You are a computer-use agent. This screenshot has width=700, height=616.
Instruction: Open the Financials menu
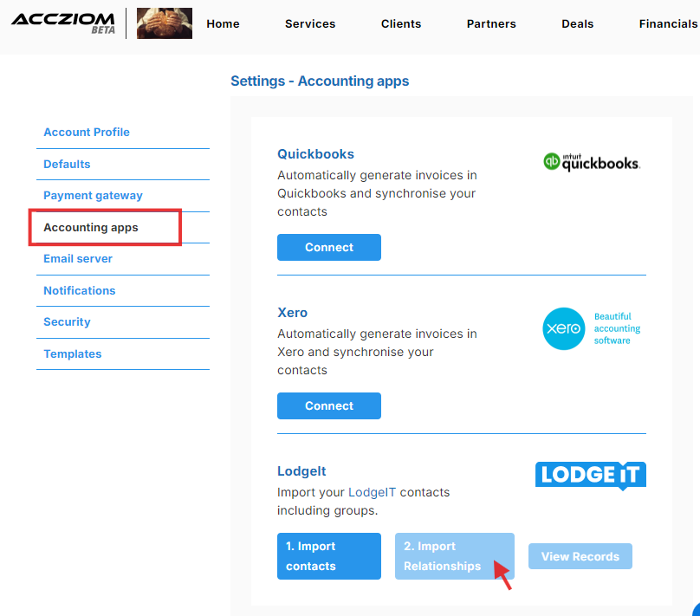668,23
